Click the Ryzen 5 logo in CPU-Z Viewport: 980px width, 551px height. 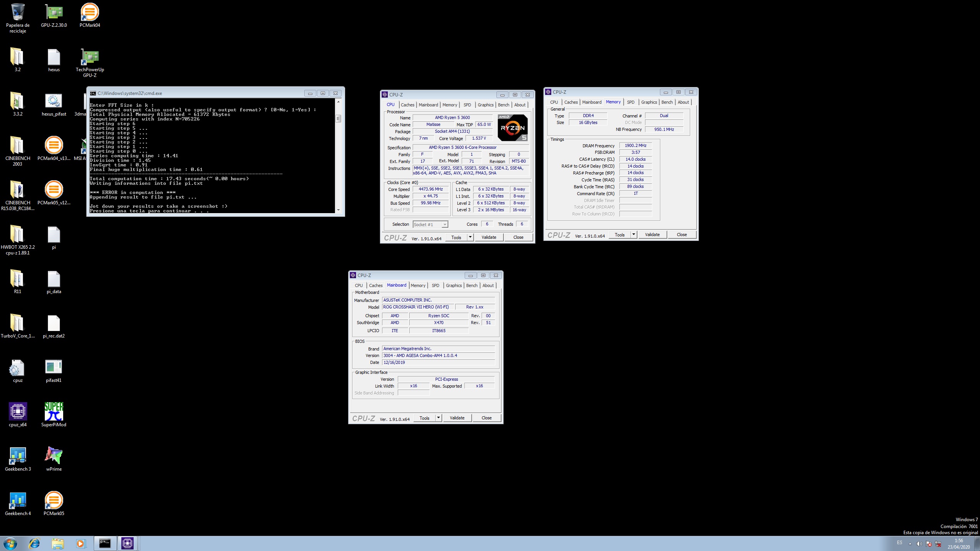[513, 127]
